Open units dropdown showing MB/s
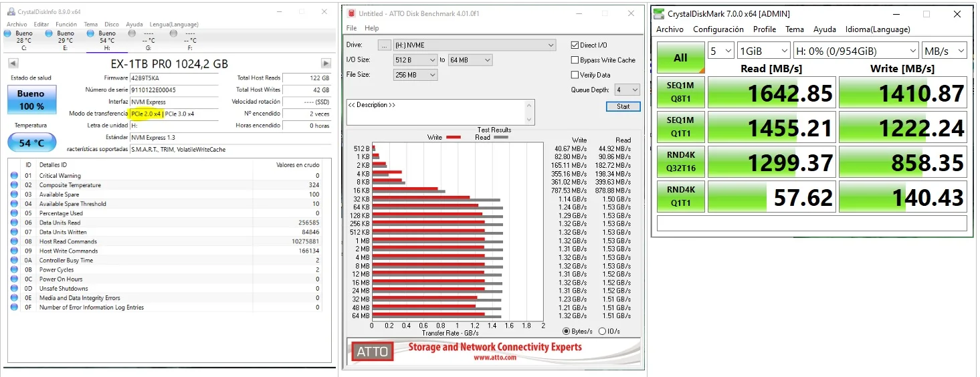 (x=945, y=51)
